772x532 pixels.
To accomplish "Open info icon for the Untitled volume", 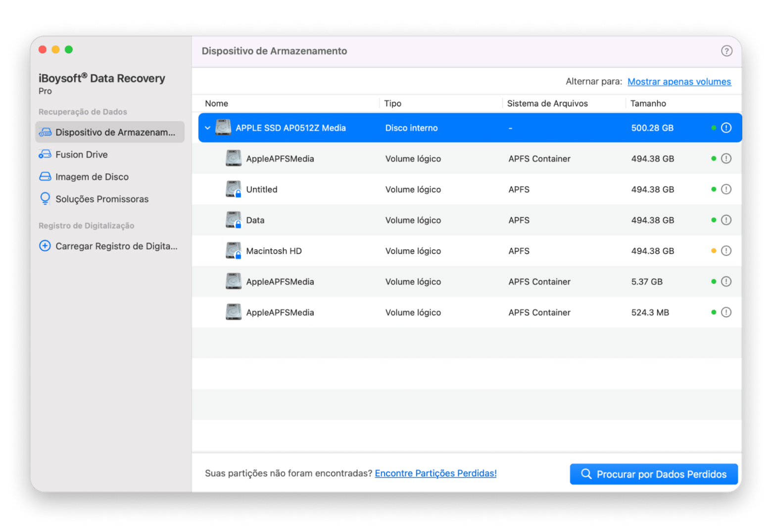I will click(726, 189).
